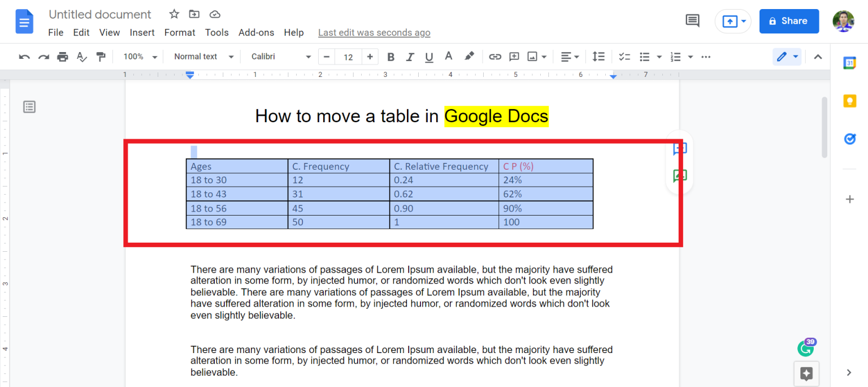Click the blue Share button

(x=789, y=21)
